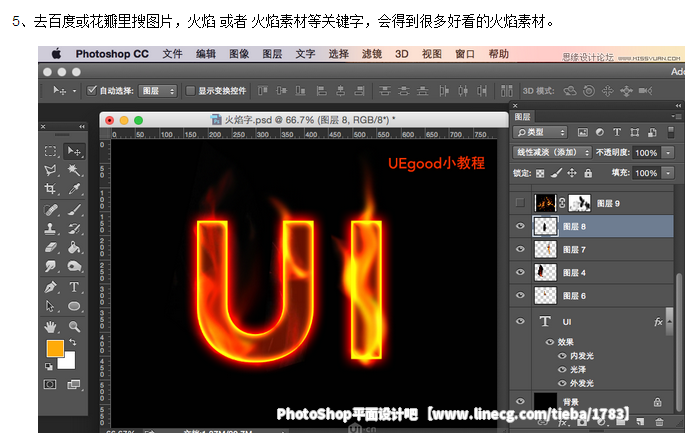Show Layer 9 with visibility box
Image resolution: width=685 pixels, height=433 pixels.
coord(520,203)
